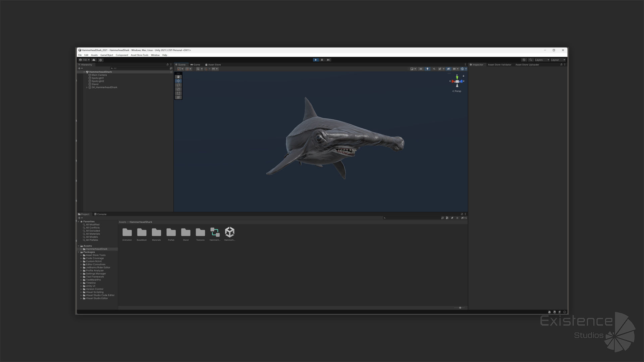Select the Rect tool
Image resolution: width=644 pixels, height=362 pixels.
point(178,93)
